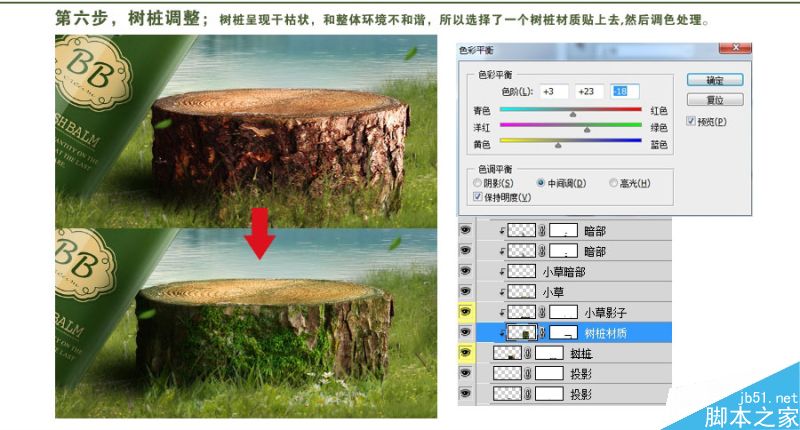Image resolution: width=800 pixels, height=430 pixels.
Task: Select the 树桩材质 layer thumbnail
Action: tap(521, 333)
